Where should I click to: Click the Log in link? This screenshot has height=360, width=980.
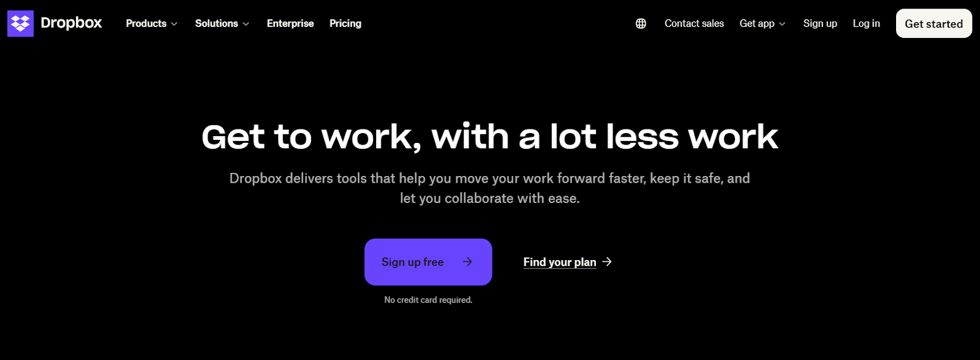(866, 23)
